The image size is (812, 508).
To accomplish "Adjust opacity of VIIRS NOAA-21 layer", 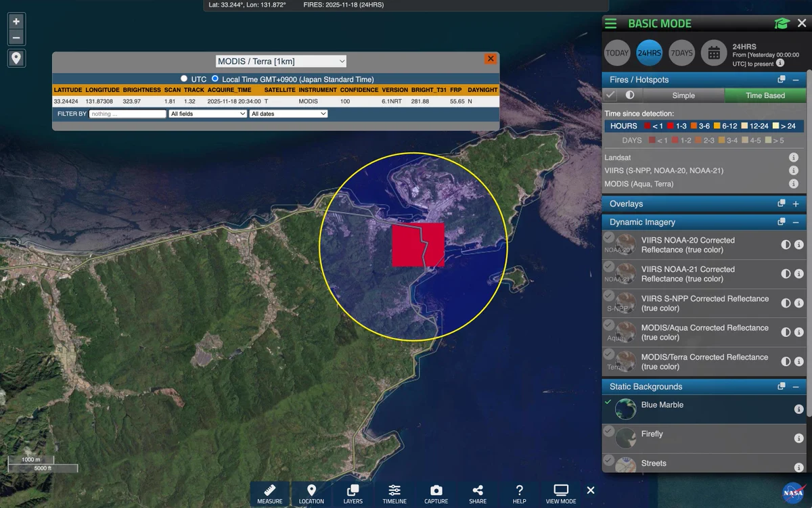I will coord(786,274).
